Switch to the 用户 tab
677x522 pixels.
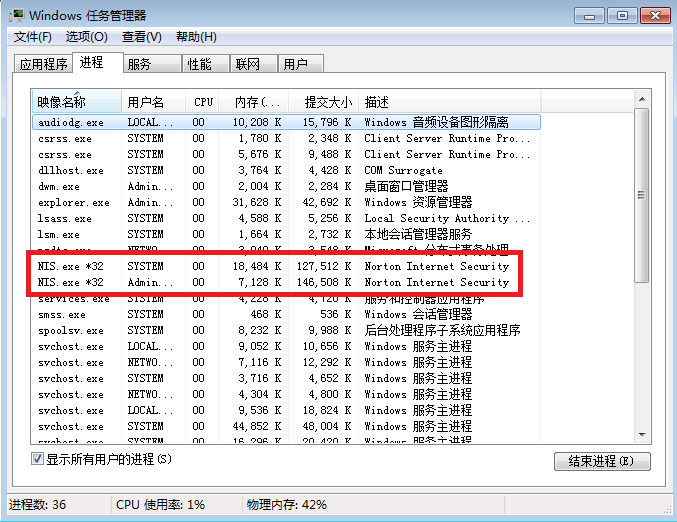point(295,65)
